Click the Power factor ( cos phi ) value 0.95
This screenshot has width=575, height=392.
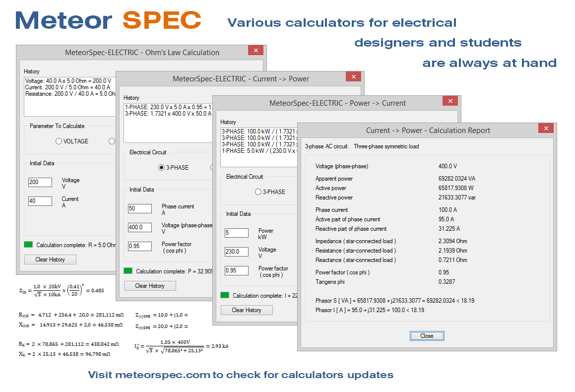444,272
